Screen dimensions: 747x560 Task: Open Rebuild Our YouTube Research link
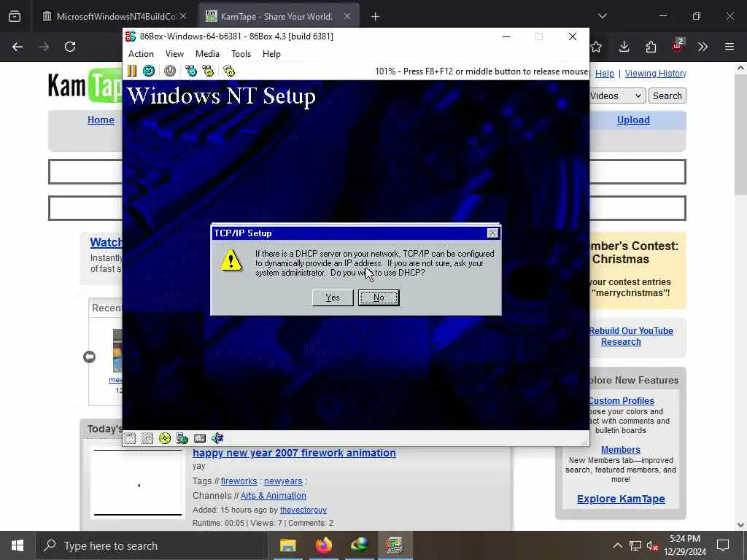click(631, 336)
